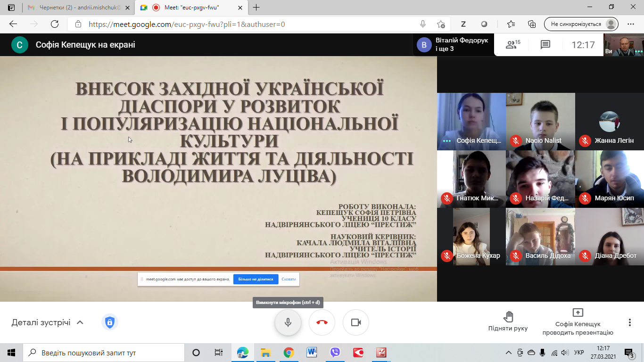Click the Більше не ділитися button
Screen dimensions: 644x362
coord(256,279)
